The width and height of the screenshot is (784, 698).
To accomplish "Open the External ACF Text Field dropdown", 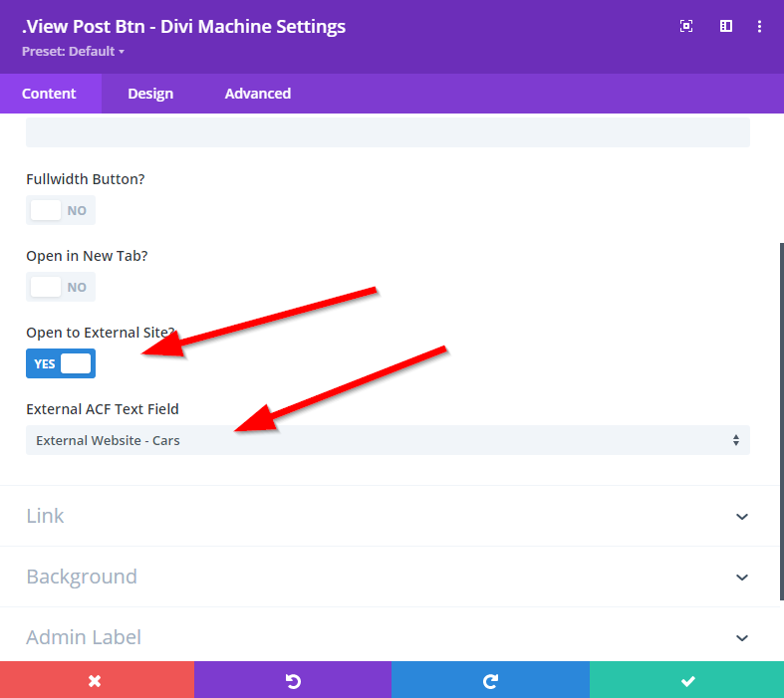I will [x=388, y=440].
